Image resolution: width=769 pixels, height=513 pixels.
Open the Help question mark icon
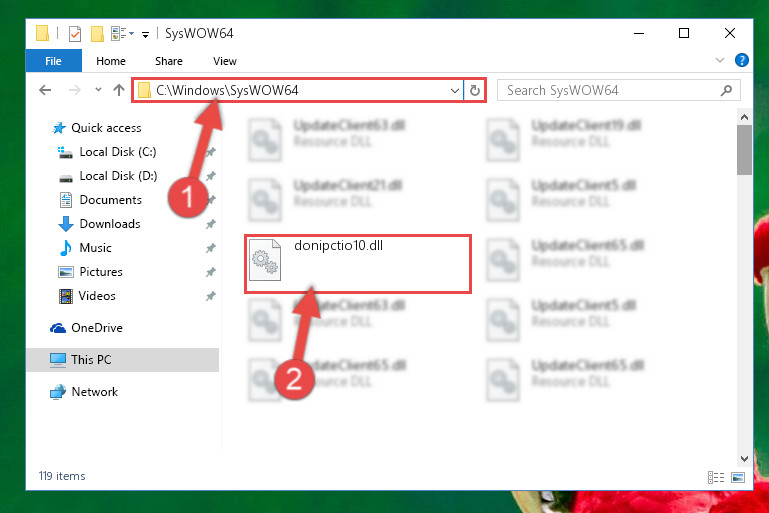pos(742,60)
